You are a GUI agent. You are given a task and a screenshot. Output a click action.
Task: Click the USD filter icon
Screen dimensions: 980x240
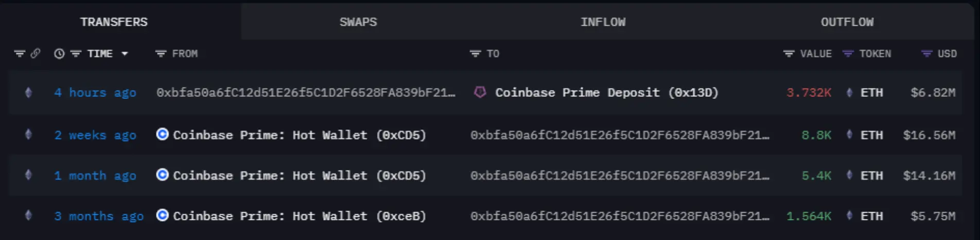click(926, 54)
